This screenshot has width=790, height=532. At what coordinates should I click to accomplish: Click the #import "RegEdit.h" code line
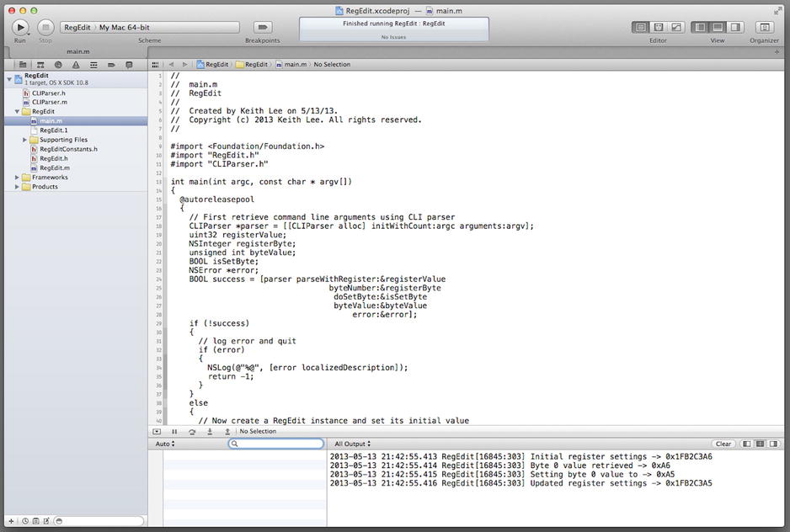215,155
